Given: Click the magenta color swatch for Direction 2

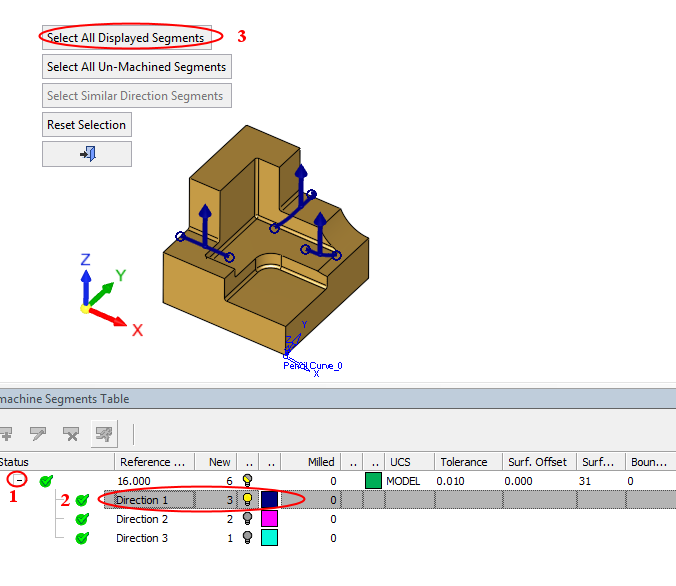Looking at the screenshot, I should click(269, 519).
